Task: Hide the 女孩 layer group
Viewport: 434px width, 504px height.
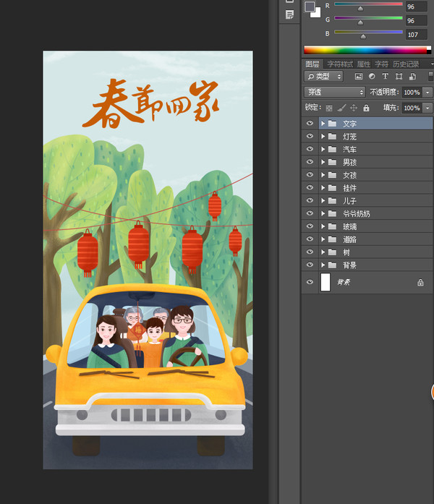Action: tap(310, 174)
